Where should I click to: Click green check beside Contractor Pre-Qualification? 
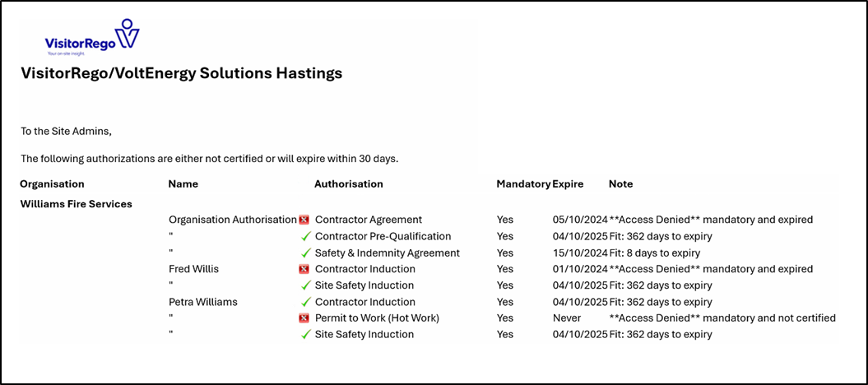305,237
